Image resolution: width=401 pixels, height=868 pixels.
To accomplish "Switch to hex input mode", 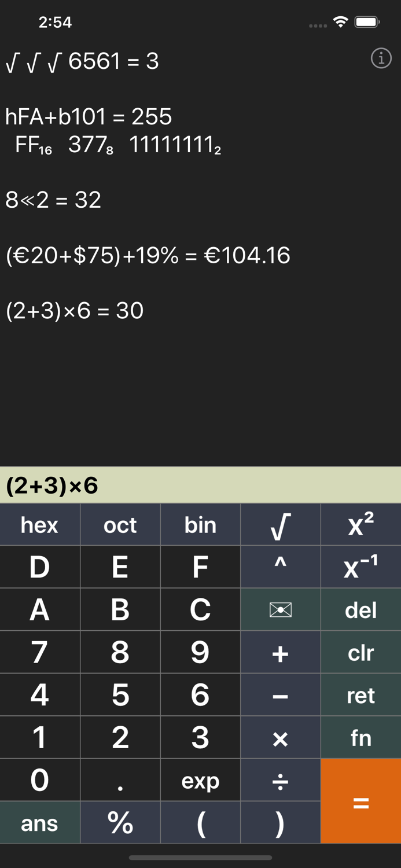I will click(x=39, y=524).
